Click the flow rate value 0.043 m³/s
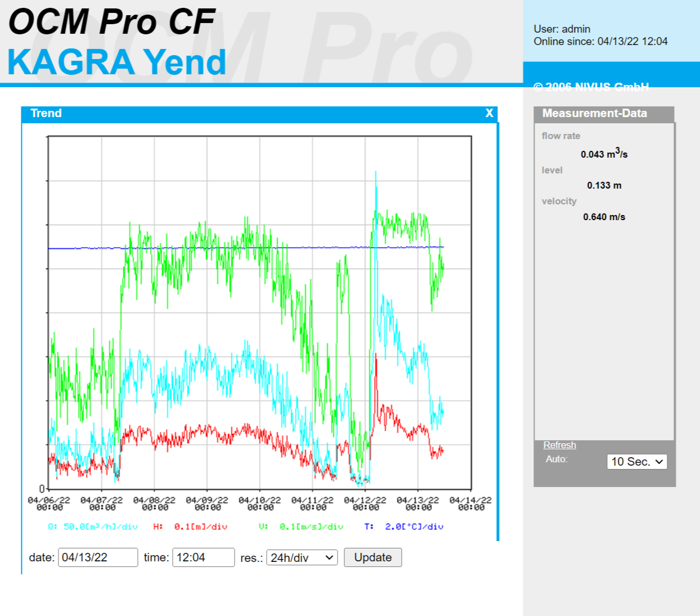700x616 pixels. coord(604,153)
